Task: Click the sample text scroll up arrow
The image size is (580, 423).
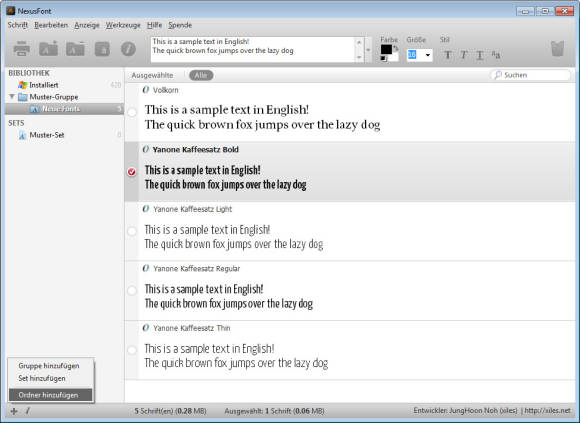Action: coord(358,42)
